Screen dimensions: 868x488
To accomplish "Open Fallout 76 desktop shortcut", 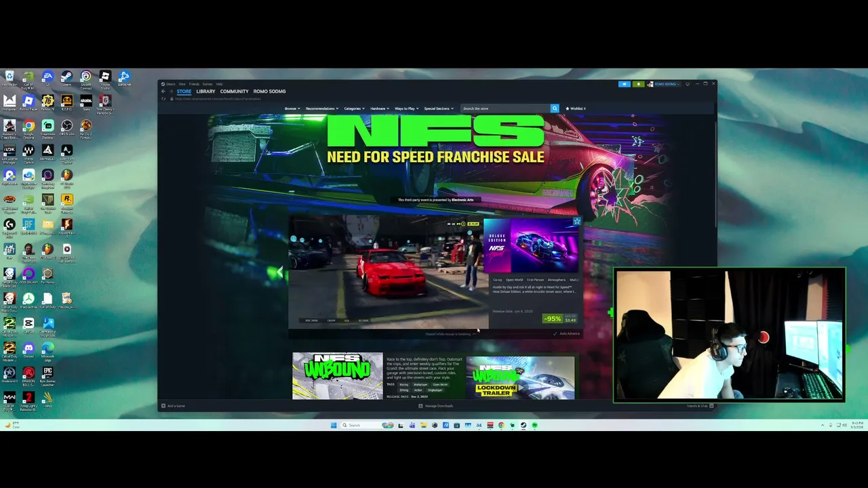I will click(x=47, y=104).
